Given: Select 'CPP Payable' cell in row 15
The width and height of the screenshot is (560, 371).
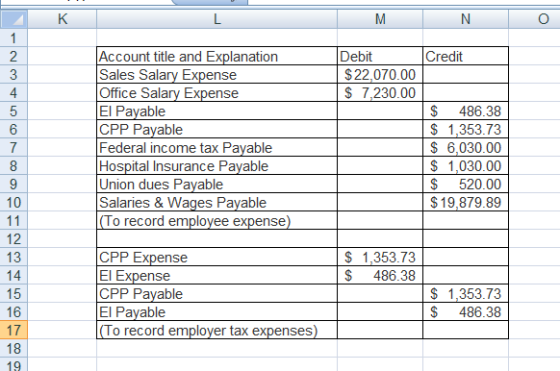Looking at the screenshot, I should pos(217,294).
